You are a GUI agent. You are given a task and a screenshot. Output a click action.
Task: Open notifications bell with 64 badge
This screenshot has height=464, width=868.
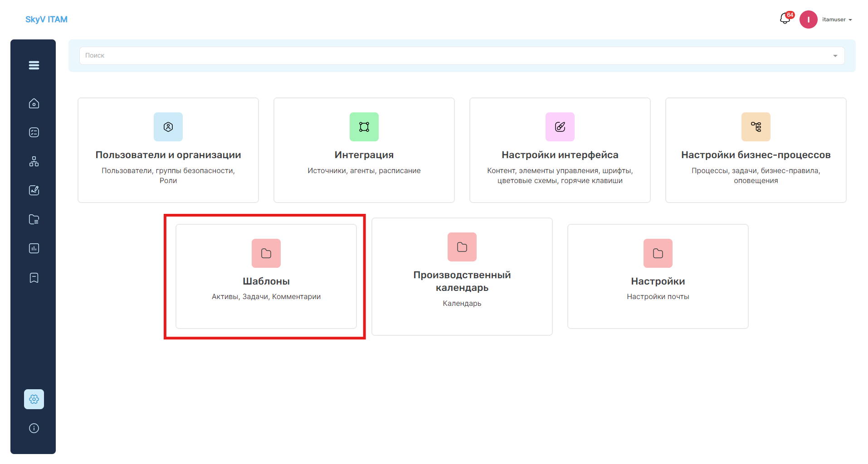(786, 18)
